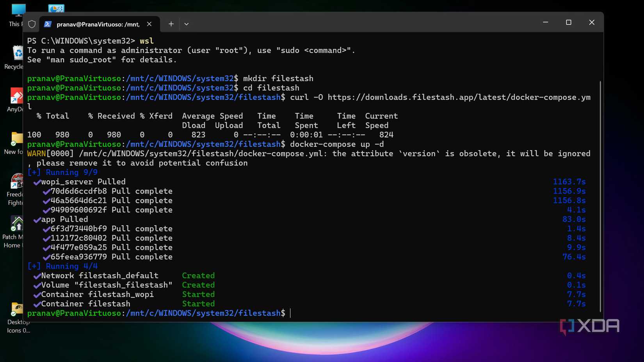The width and height of the screenshot is (644, 362).
Task: Maximize the Windows Terminal window
Action: point(568,22)
